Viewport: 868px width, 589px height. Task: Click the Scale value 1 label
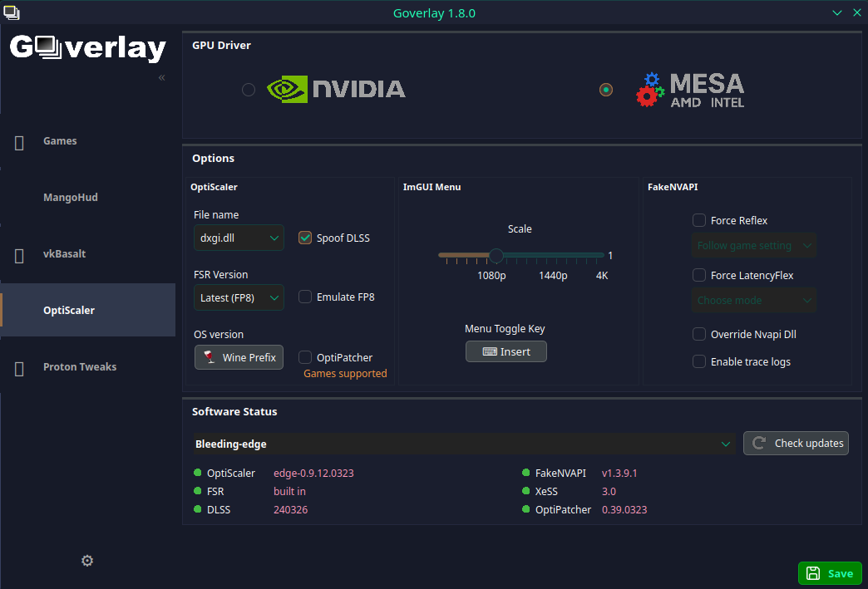pyautogui.click(x=610, y=256)
